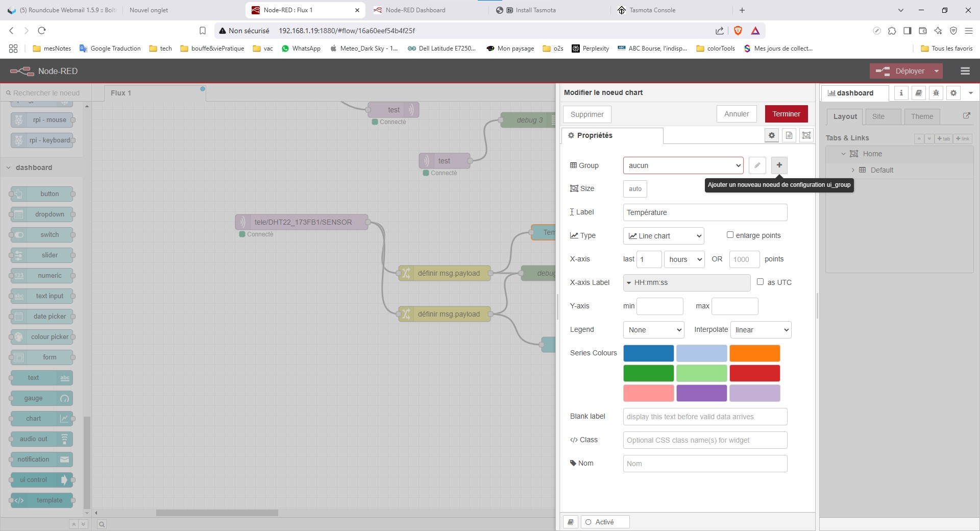Open the chart Type dropdown
This screenshot has height=531, width=980.
[x=664, y=236]
